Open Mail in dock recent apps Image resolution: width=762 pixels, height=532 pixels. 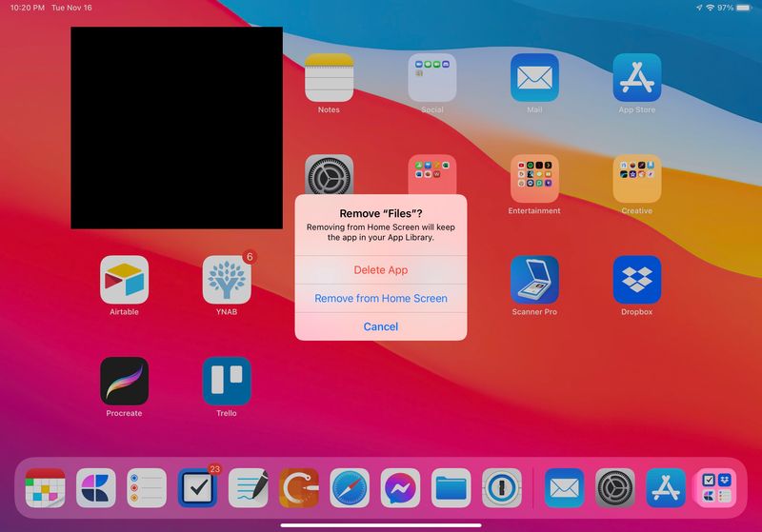[x=564, y=488]
